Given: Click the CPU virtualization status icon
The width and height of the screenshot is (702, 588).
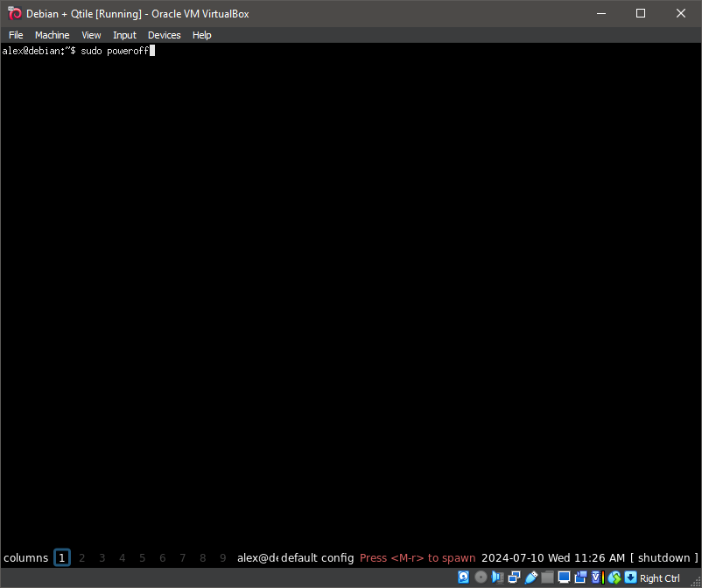Looking at the screenshot, I should pos(597,577).
